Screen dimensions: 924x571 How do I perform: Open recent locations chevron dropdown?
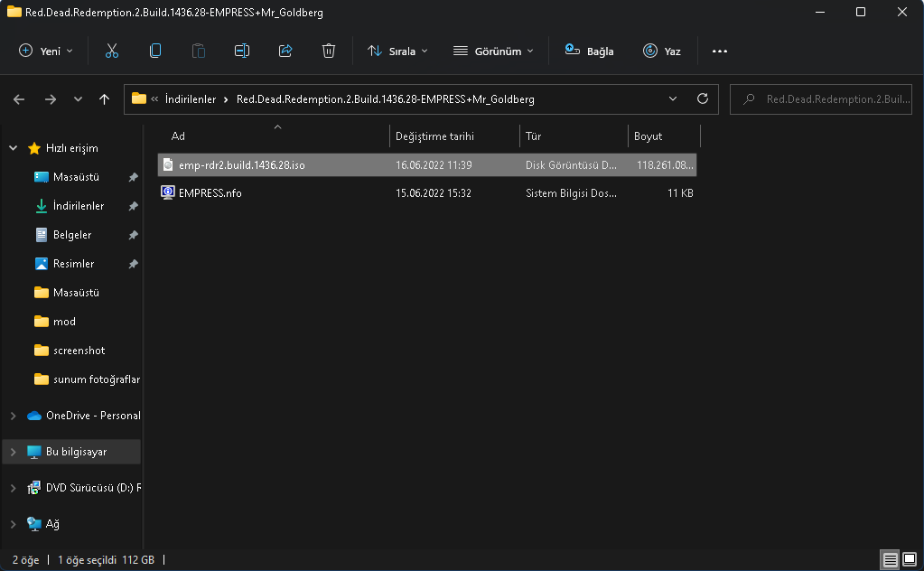(x=78, y=99)
